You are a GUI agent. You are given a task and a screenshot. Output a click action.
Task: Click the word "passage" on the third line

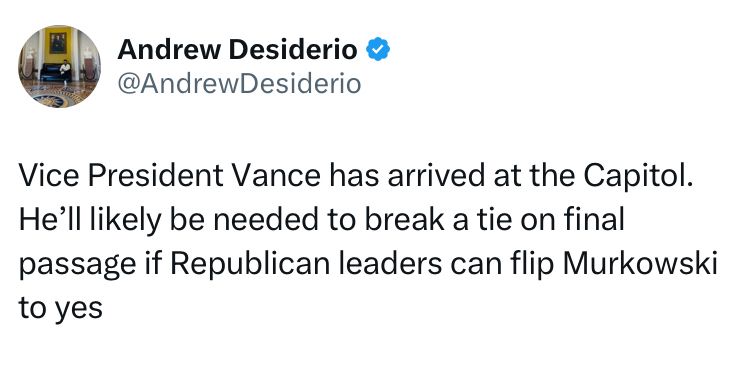click(77, 268)
